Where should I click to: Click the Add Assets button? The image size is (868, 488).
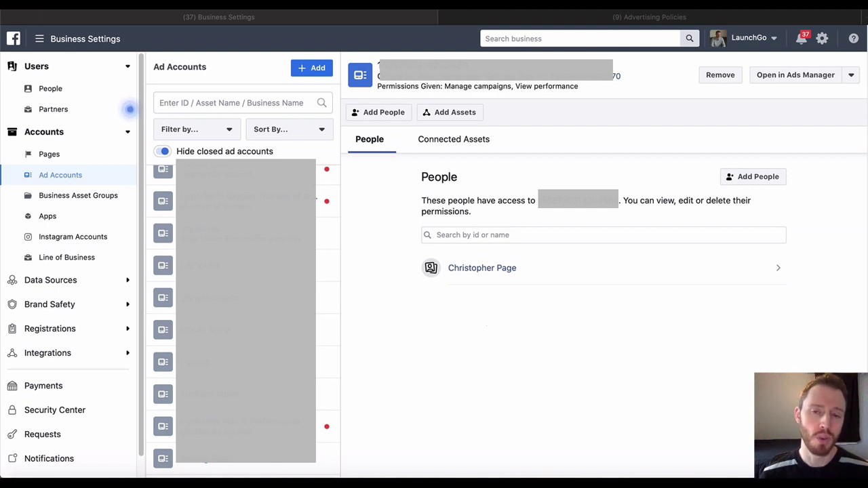click(x=448, y=113)
